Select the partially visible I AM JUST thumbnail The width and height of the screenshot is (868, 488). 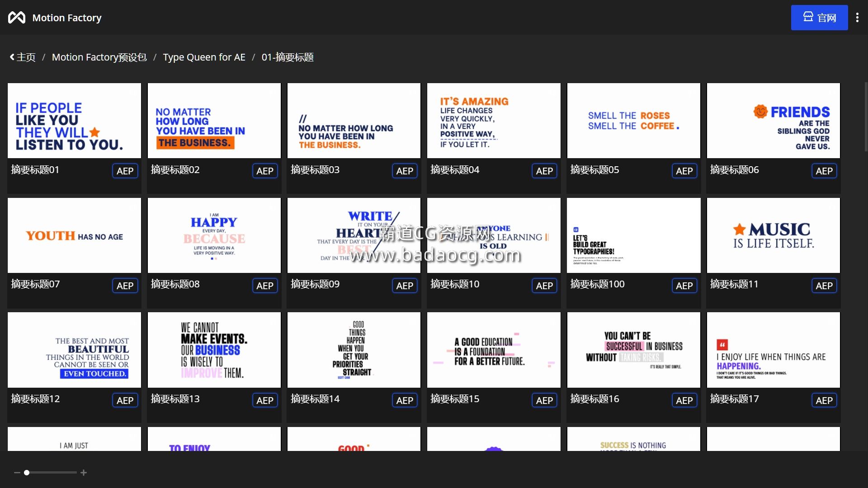74,439
